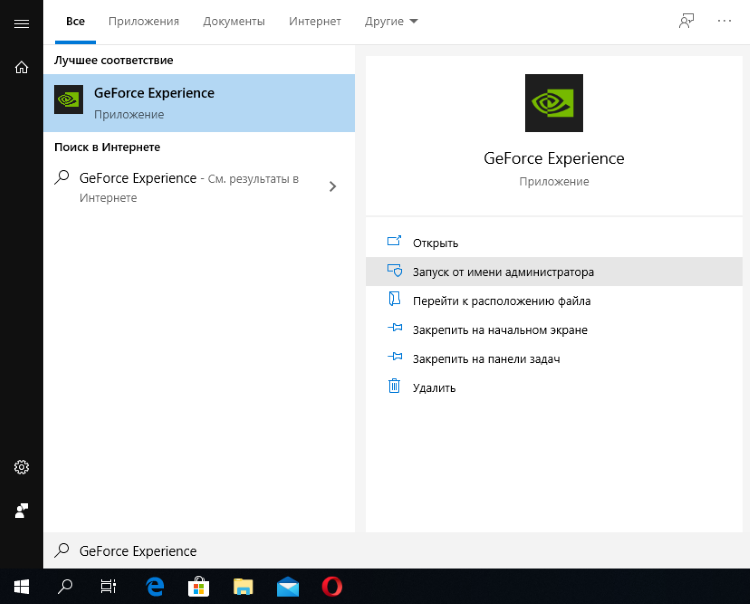Click the Лучшее соответствие heading
Screen dimensions: 750x604
pos(113,60)
